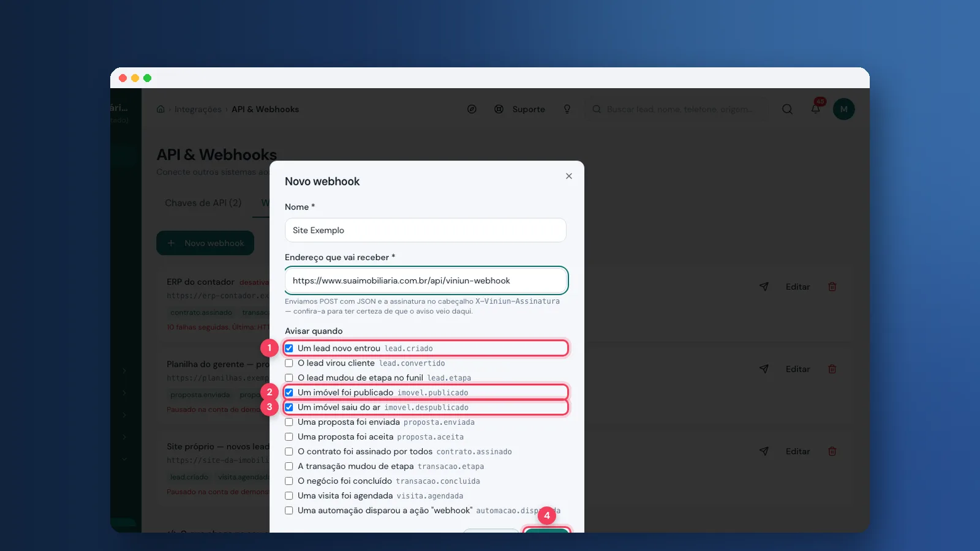
Task: Check "O lead virou cliente" checkbox
Action: (x=289, y=363)
